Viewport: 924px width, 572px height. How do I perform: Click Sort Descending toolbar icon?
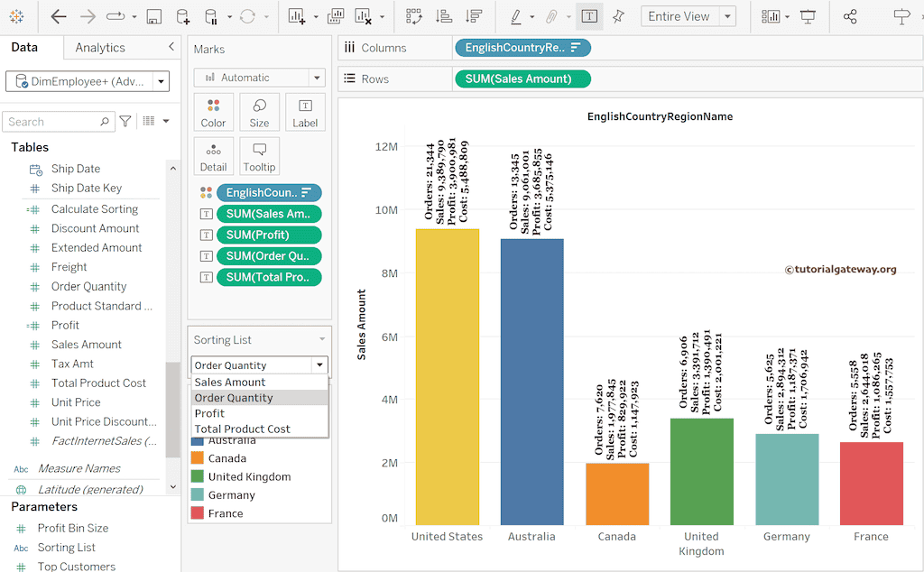tap(473, 17)
